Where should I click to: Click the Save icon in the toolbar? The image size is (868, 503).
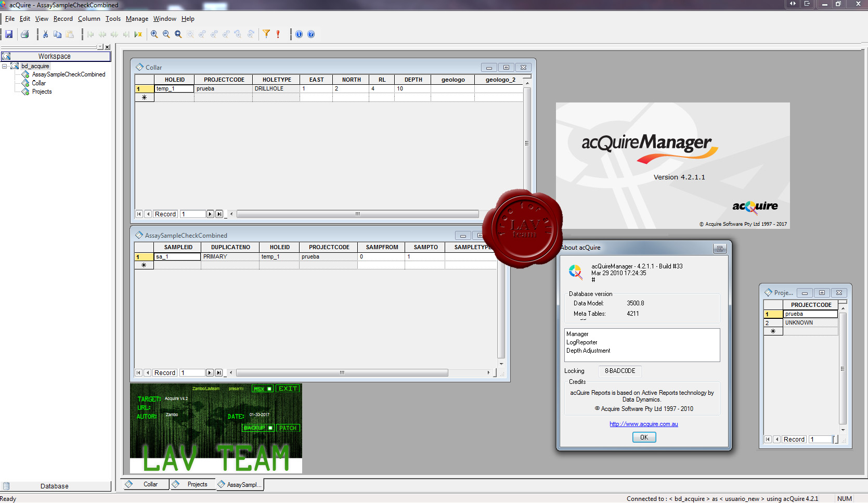coord(9,34)
